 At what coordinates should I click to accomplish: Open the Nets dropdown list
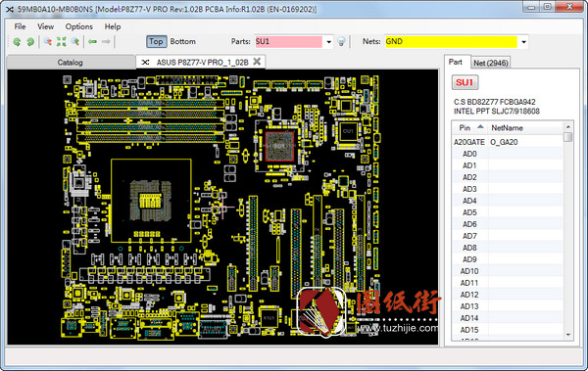pos(523,42)
